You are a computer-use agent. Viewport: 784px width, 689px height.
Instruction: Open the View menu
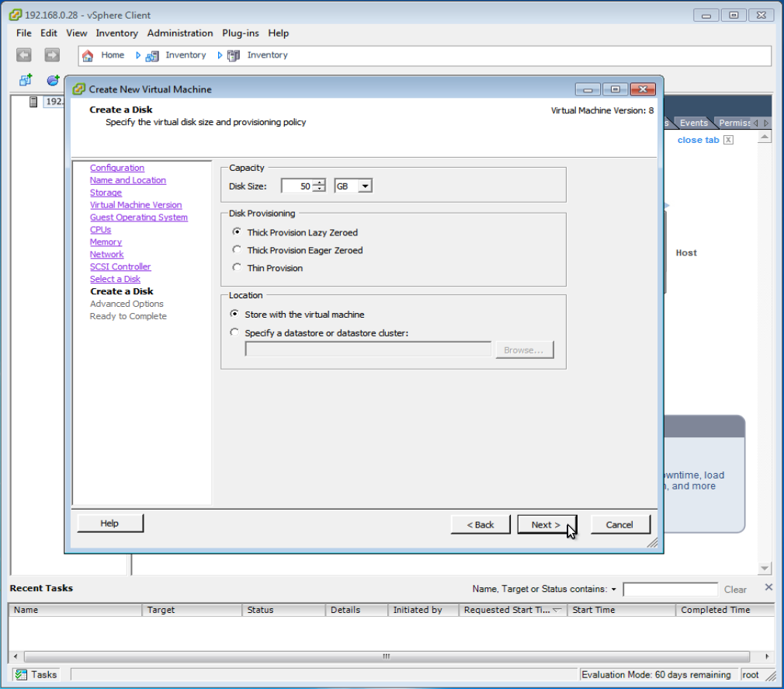(77, 33)
